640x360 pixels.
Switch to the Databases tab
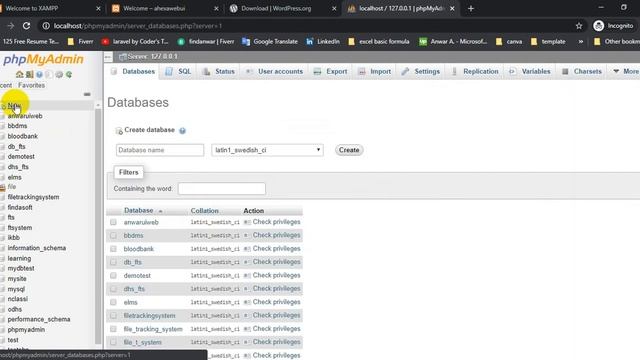pyautogui.click(x=133, y=71)
